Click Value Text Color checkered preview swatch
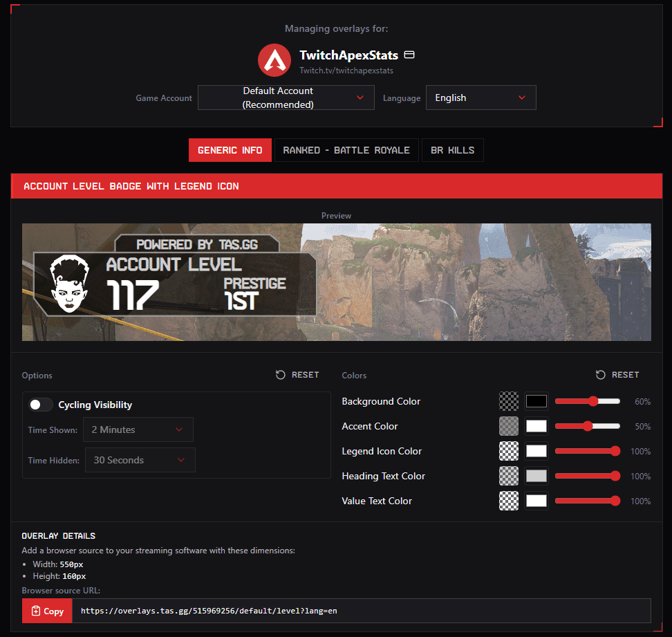The image size is (672, 637). [509, 501]
